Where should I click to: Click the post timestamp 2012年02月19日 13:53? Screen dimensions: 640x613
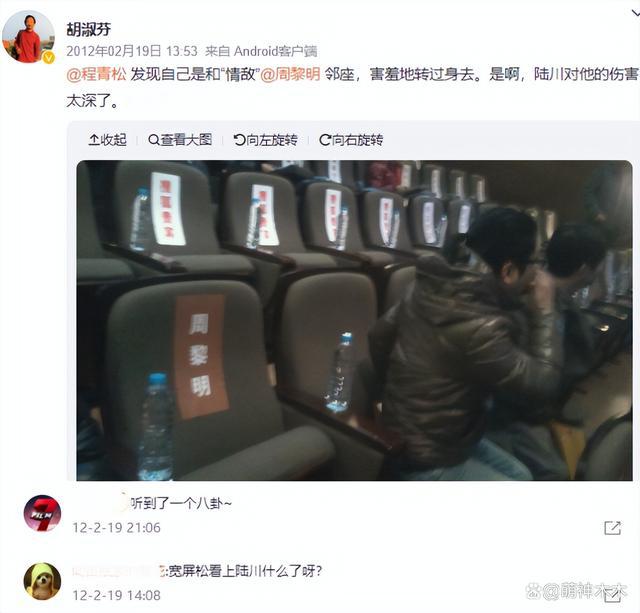pyautogui.click(x=132, y=51)
